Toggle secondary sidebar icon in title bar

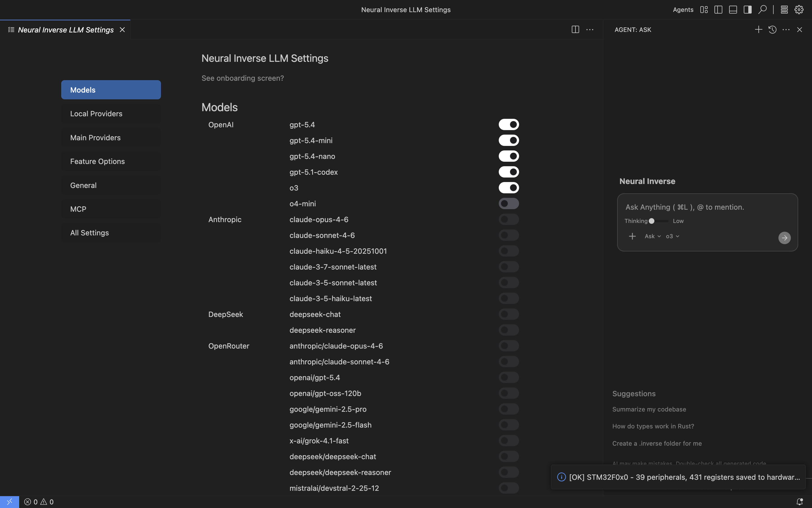pos(748,10)
